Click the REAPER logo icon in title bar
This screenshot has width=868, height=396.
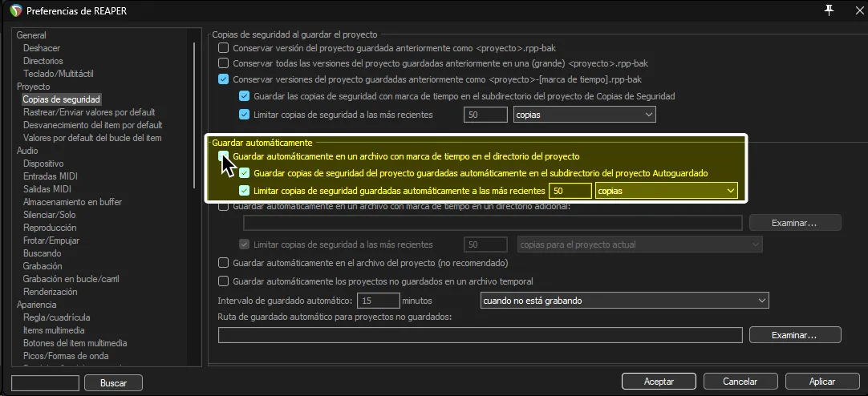tap(16, 10)
